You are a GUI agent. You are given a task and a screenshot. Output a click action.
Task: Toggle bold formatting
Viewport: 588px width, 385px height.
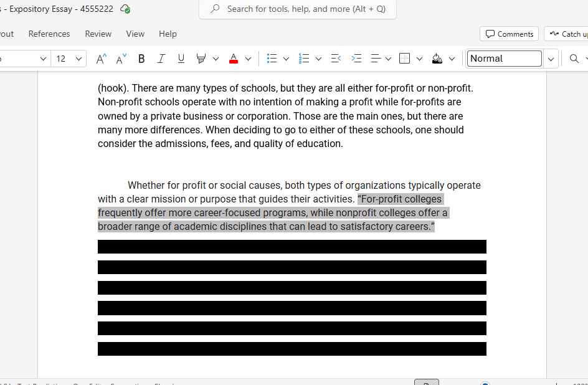141,59
